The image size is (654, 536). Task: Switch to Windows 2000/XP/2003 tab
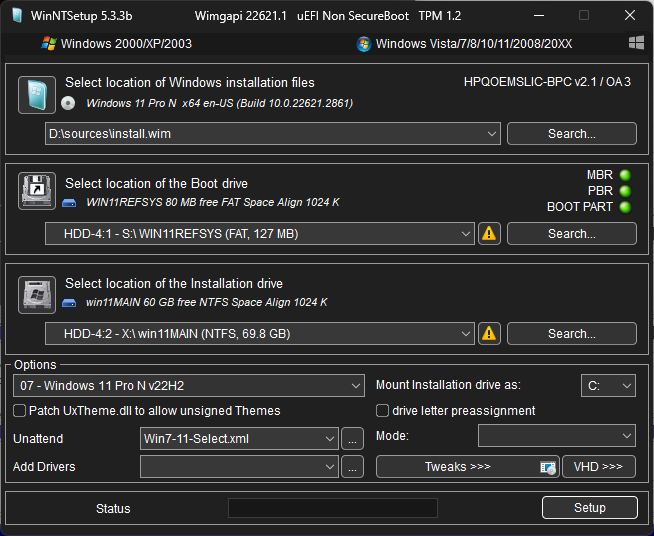[116, 44]
